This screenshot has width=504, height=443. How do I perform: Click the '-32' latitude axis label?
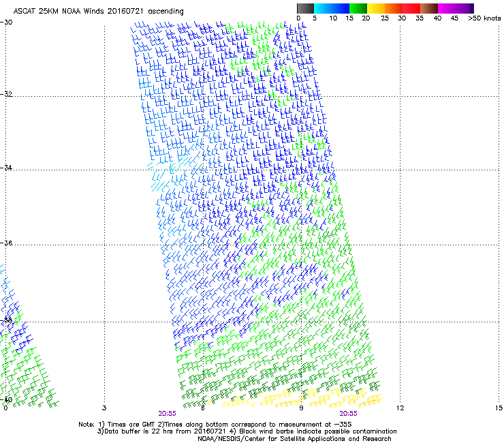[6, 94]
